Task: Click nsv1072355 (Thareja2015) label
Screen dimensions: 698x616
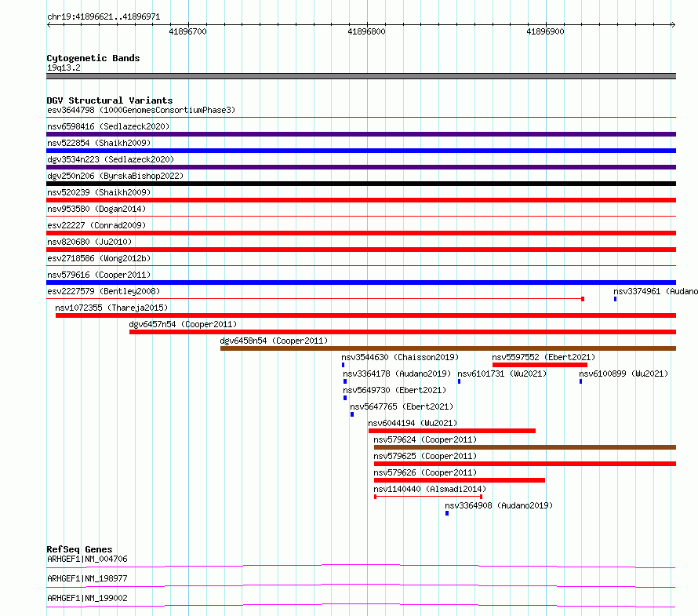Action: pyautogui.click(x=111, y=308)
